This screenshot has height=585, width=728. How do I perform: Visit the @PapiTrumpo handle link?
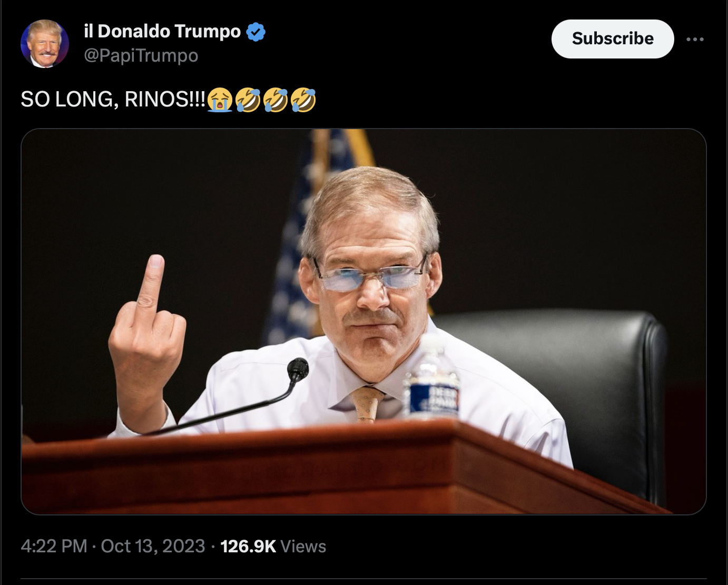pyautogui.click(x=141, y=55)
